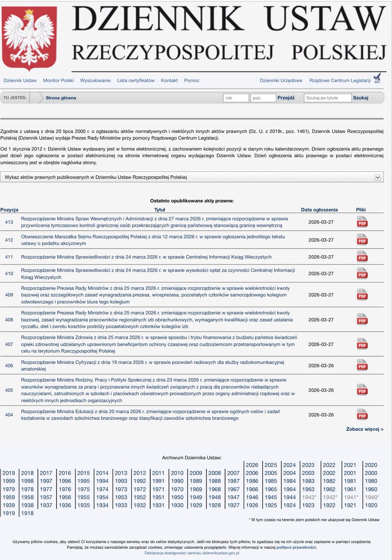Screen dimensions: 392x560
Task: Click position number 409 cell
Action: coord(9,295)
